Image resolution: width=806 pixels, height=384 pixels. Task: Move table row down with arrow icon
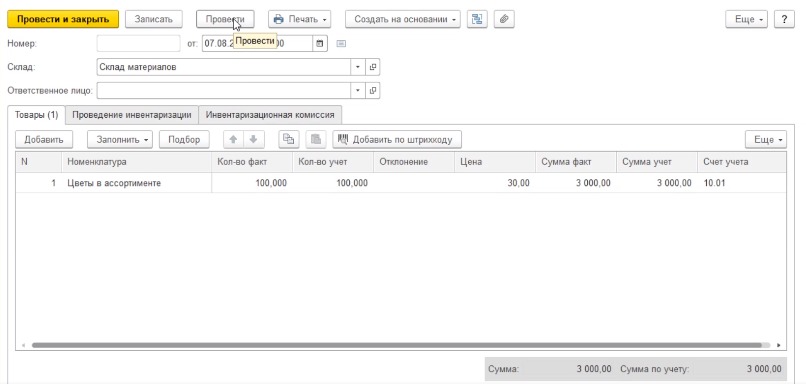[253, 139]
